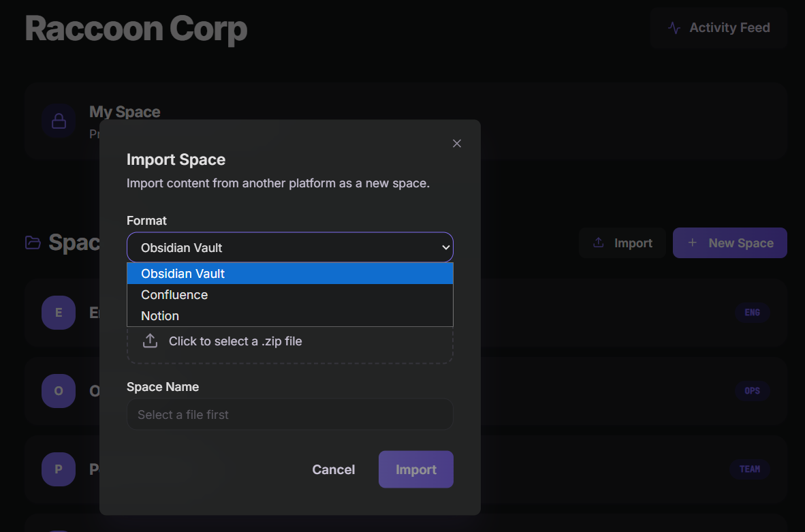The height and width of the screenshot is (532, 805).
Task: Select the purple "P" space avatar
Action: click(x=59, y=469)
